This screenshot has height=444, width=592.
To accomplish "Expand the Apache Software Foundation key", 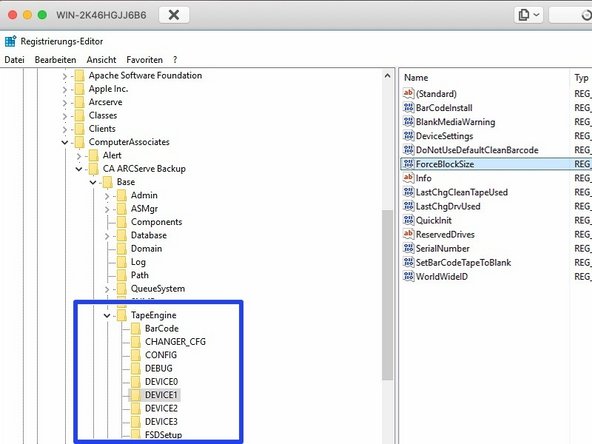I will pos(65,76).
